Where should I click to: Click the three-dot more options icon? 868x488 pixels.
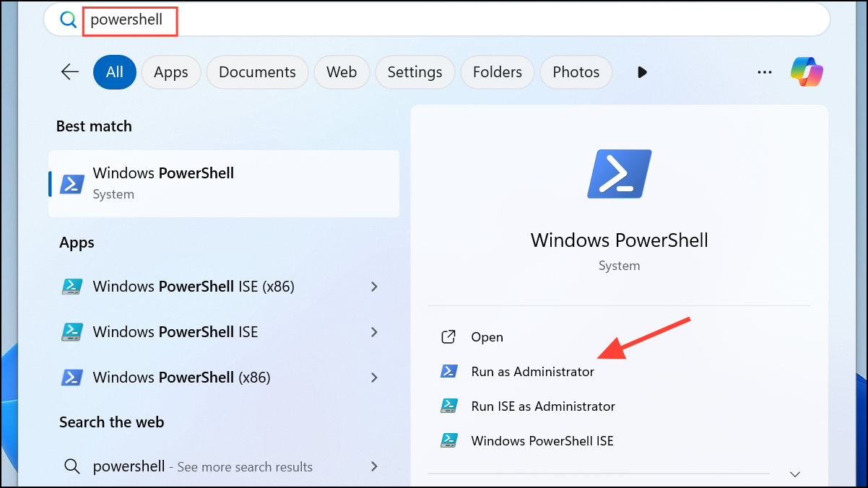[765, 72]
